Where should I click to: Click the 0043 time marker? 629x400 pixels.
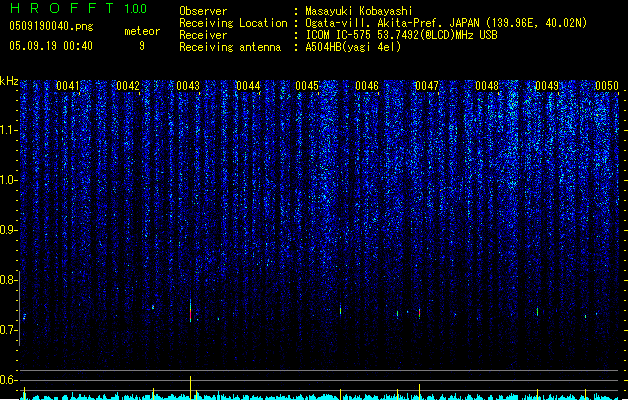pyautogui.click(x=188, y=86)
